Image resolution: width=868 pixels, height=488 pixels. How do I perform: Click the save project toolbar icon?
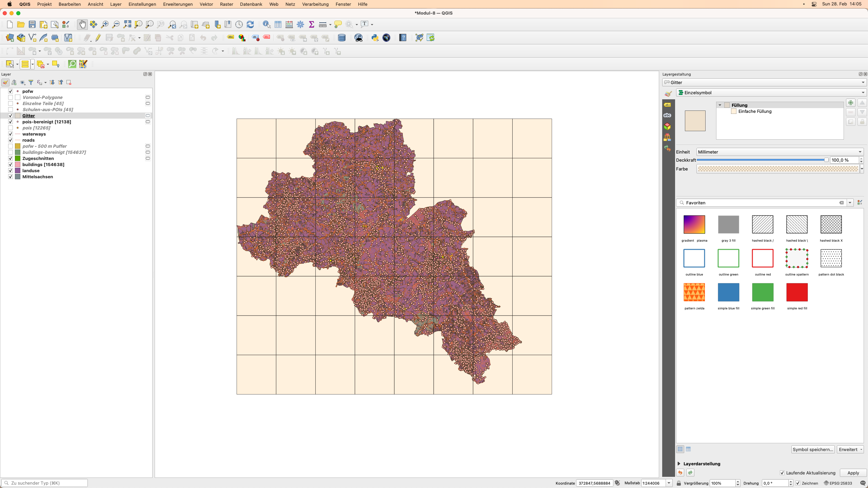click(32, 24)
